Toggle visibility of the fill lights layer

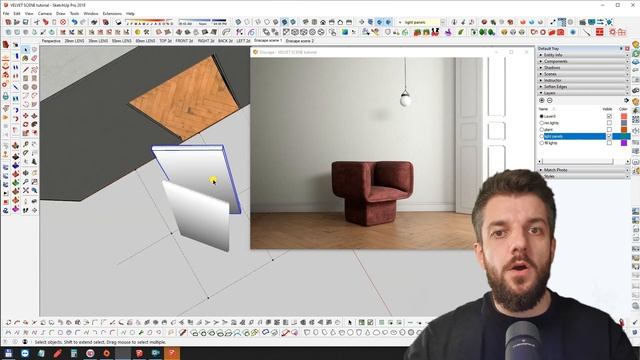(x=609, y=143)
